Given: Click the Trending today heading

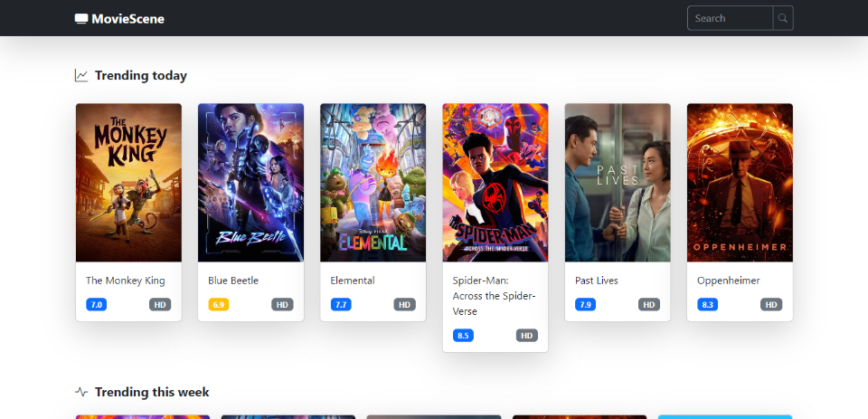Looking at the screenshot, I should (x=141, y=75).
